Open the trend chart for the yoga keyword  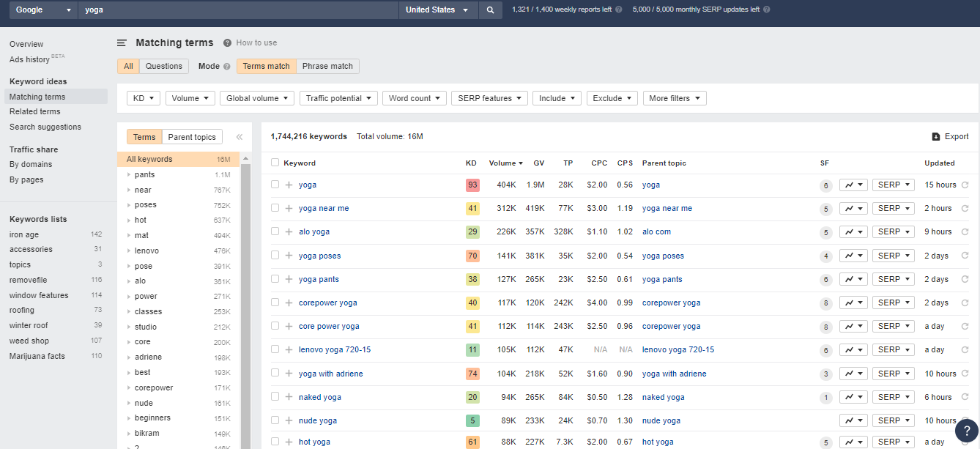853,185
